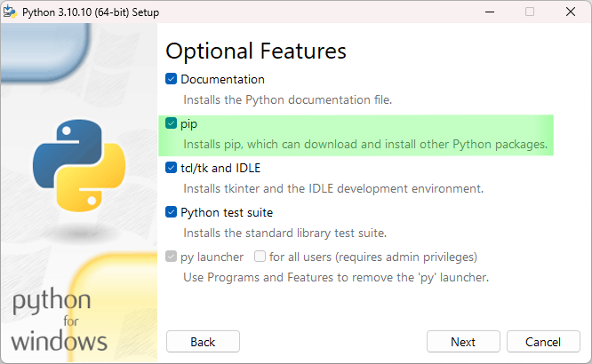592x364 pixels.
Task: Uncheck the Documentation checkbox
Action: click(x=171, y=79)
